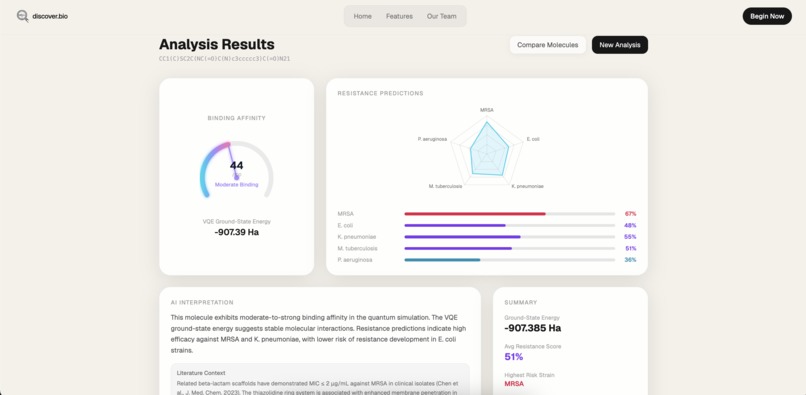Click the E. coli resistance progress bar

coord(509,225)
